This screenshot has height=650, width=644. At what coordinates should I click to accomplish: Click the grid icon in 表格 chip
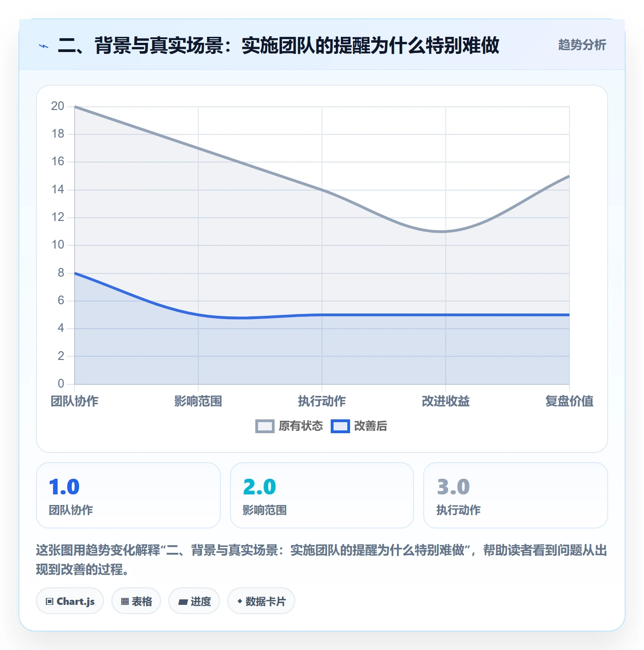[125, 602]
